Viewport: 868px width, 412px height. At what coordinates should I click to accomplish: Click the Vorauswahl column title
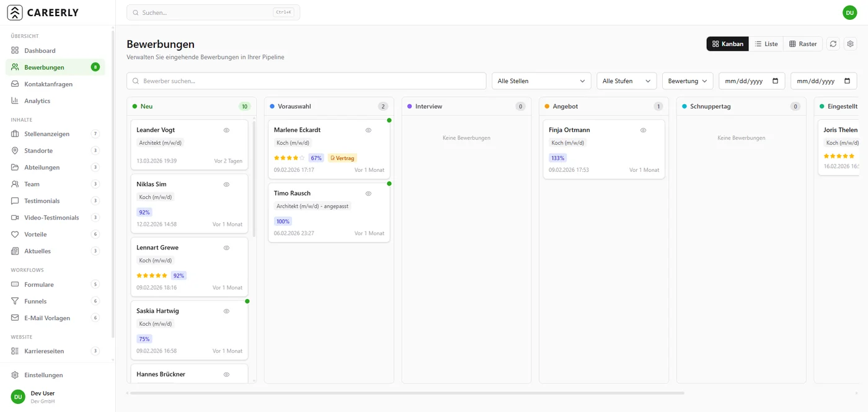point(294,107)
